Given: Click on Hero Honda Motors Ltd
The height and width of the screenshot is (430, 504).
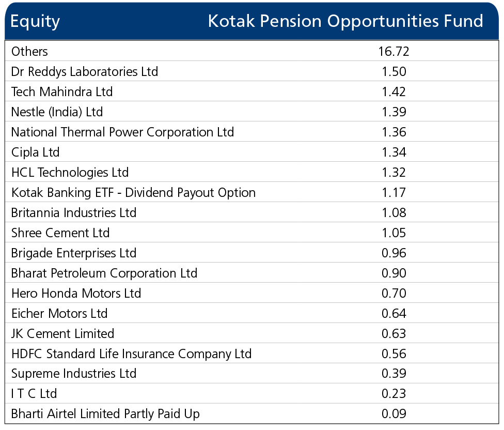Looking at the screenshot, I should 76,293.
